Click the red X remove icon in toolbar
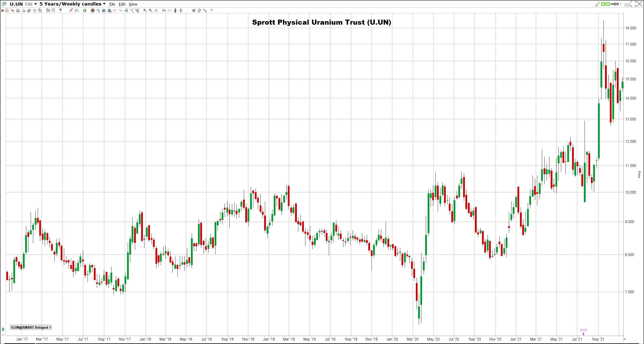The height and width of the screenshot is (344, 644). 3,11
